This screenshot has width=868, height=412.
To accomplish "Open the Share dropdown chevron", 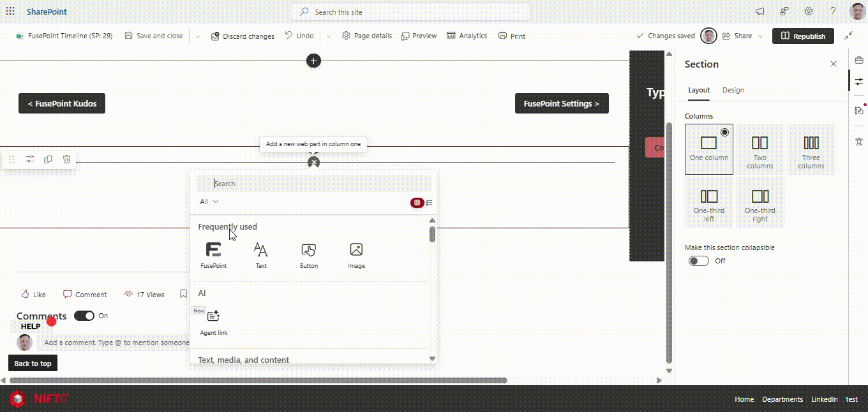I will (x=760, y=36).
